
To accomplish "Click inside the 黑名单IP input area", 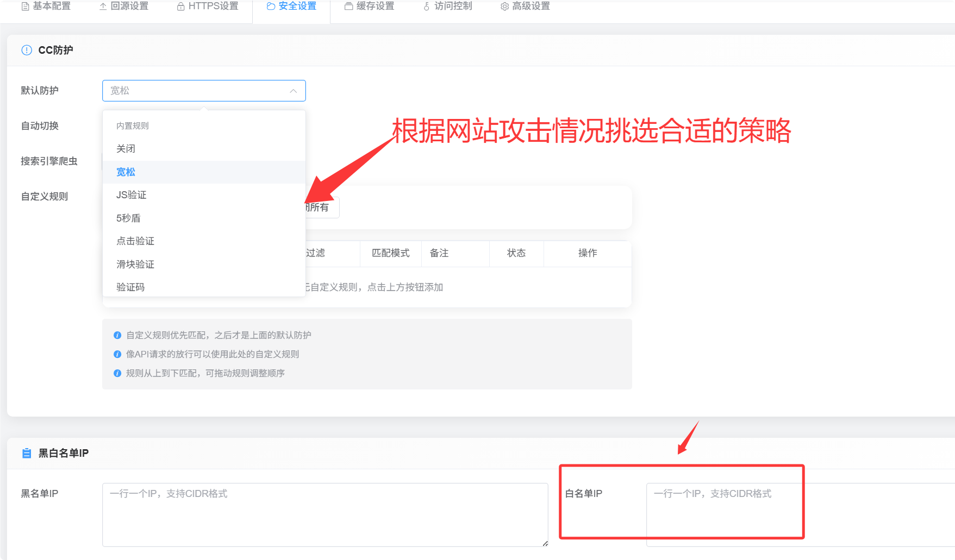I will pos(325,514).
